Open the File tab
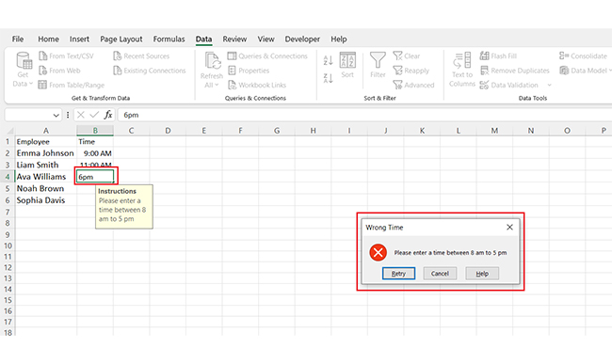 pos(18,39)
